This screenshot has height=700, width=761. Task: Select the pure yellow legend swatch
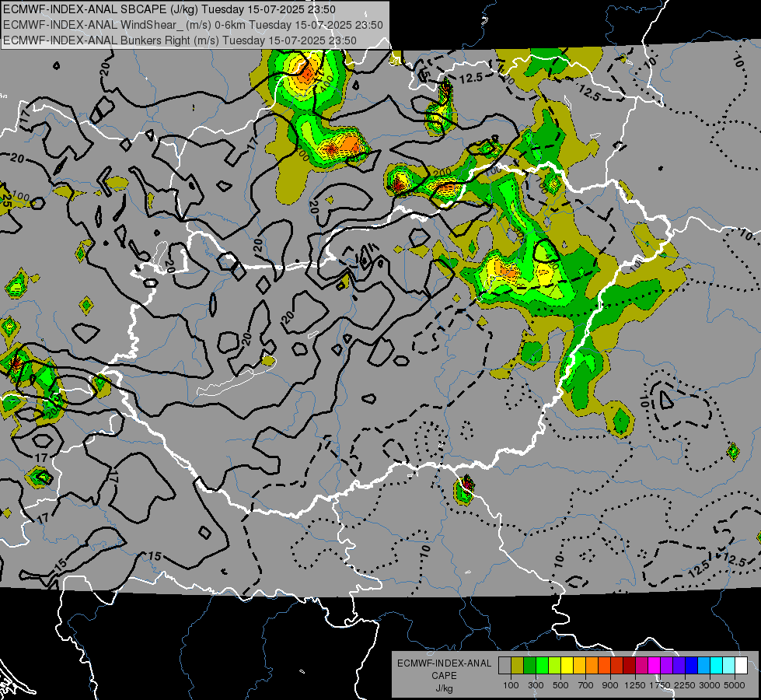click(567, 665)
